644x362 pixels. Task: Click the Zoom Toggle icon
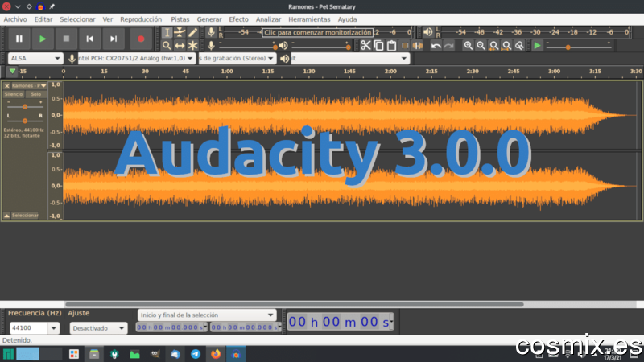click(x=519, y=46)
